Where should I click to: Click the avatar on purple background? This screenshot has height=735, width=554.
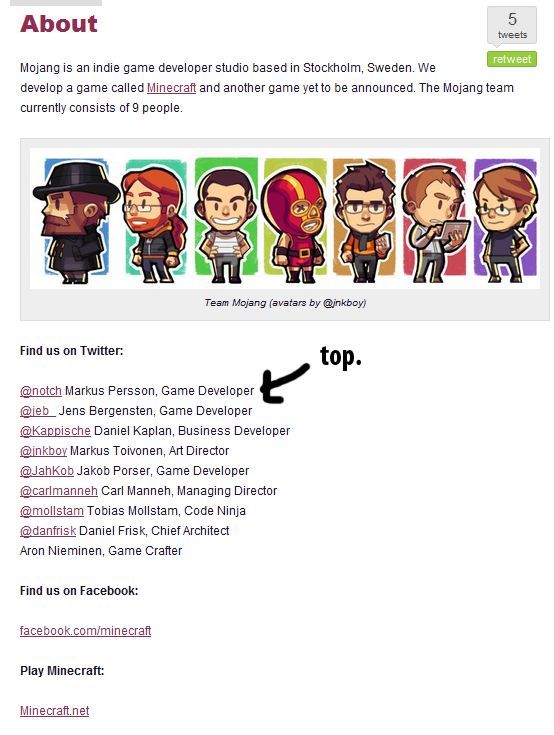(x=505, y=221)
